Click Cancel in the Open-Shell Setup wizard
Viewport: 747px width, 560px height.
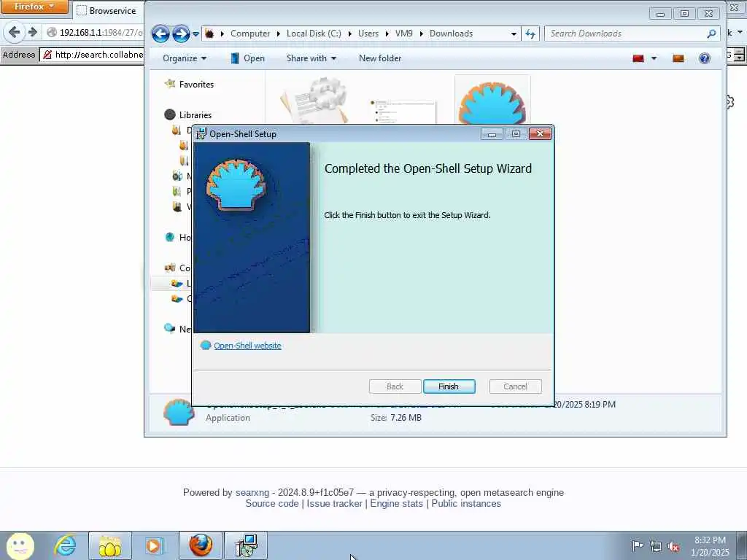coord(515,386)
